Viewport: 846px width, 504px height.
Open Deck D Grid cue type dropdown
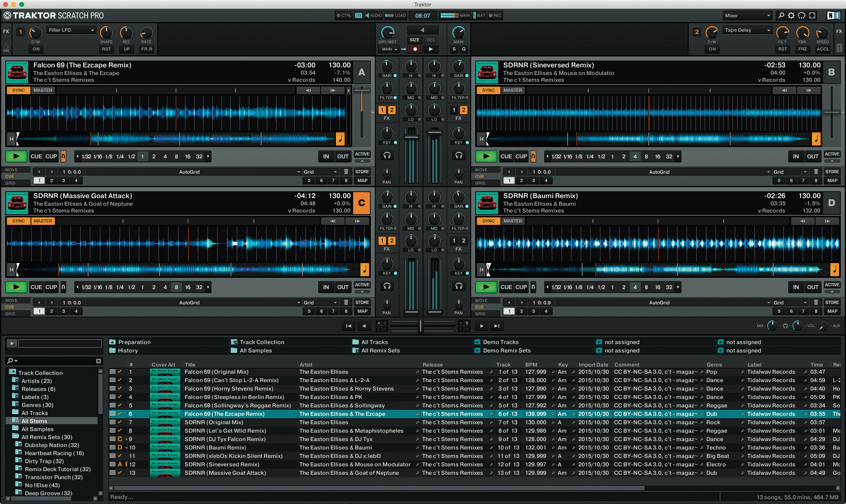(x=790, y=303)
